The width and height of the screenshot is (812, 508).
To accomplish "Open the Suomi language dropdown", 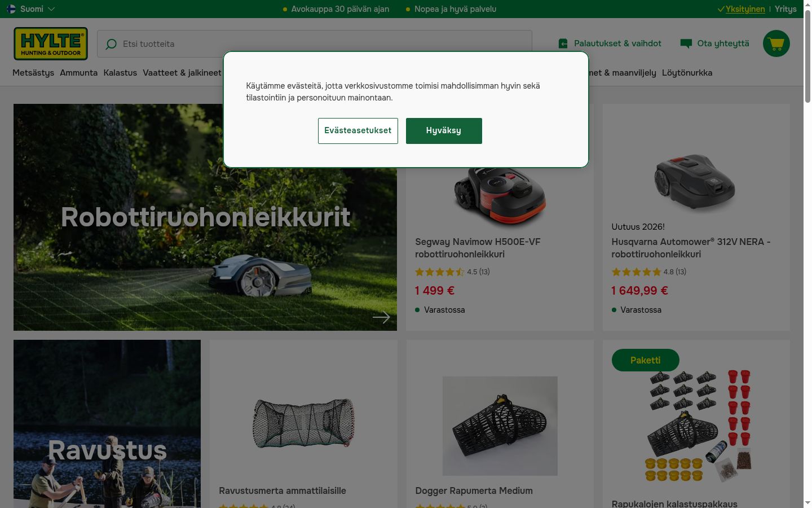I will [x=31, y=9].
